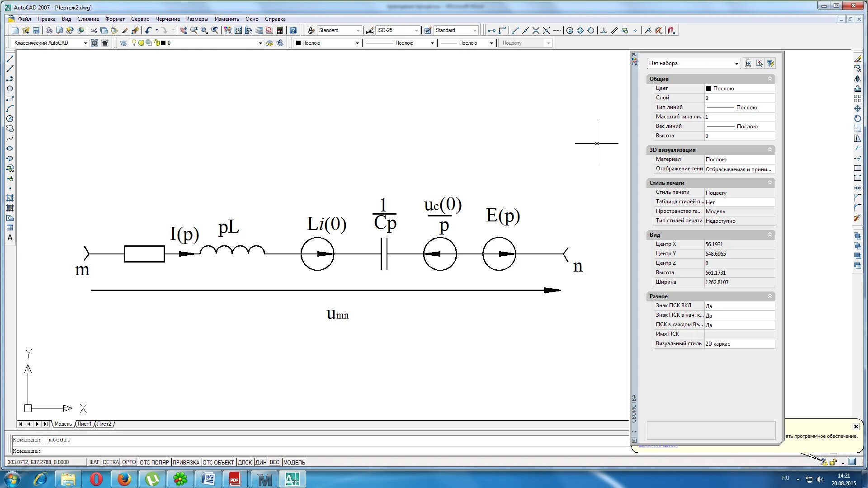The width and height of the screenshot is (868, 488).
Task: Select the Rectangle drawing tool
Action: pos(10,99)
